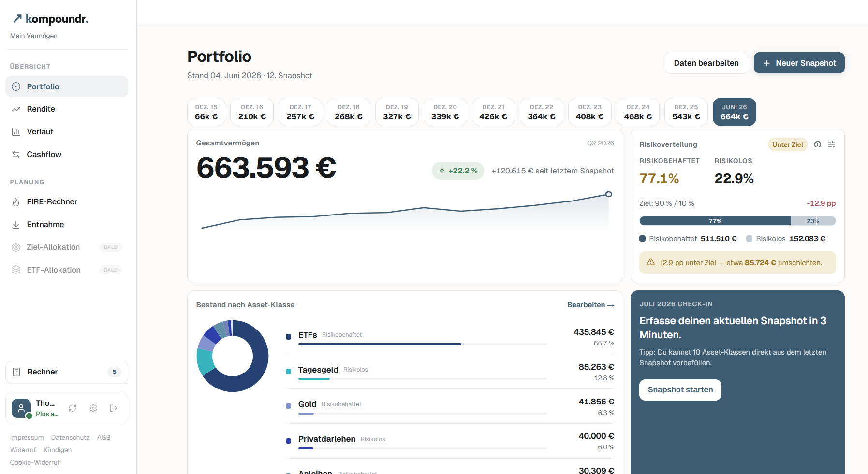The width and height of the screenshot is (868, 474).
Task: Open the Rechner button with badge 5
Action: [67, 372]
